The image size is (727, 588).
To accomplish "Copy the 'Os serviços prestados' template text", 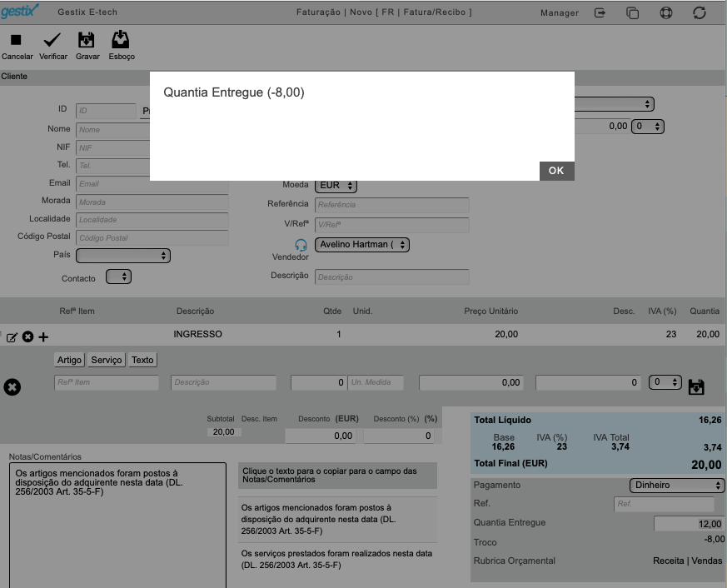I will (337, 559).
